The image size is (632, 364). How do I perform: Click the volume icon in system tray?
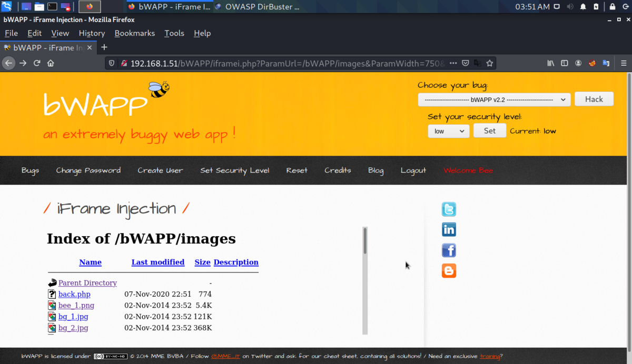[570, 7]
